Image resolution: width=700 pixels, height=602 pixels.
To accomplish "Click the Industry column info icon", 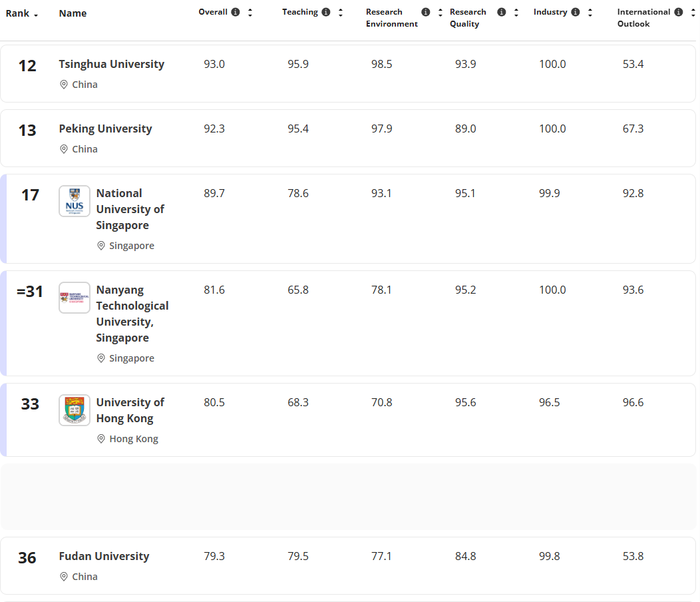I will point(576,12).
